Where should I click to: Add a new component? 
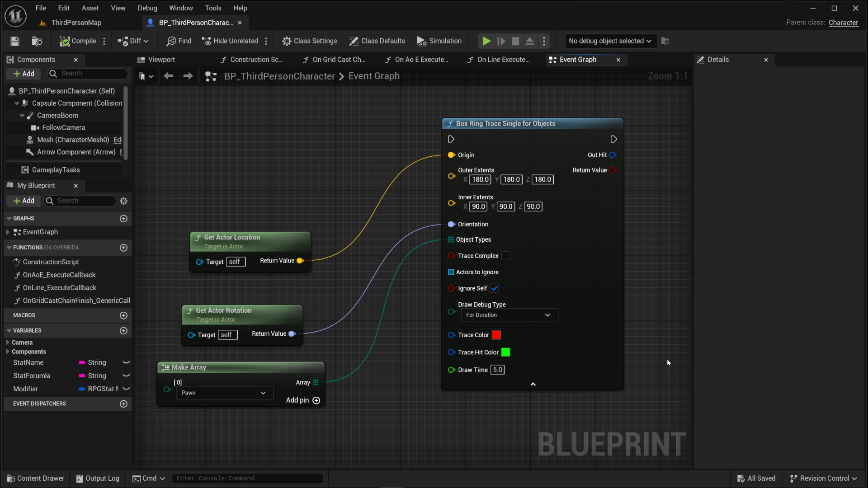click(24, 74)
